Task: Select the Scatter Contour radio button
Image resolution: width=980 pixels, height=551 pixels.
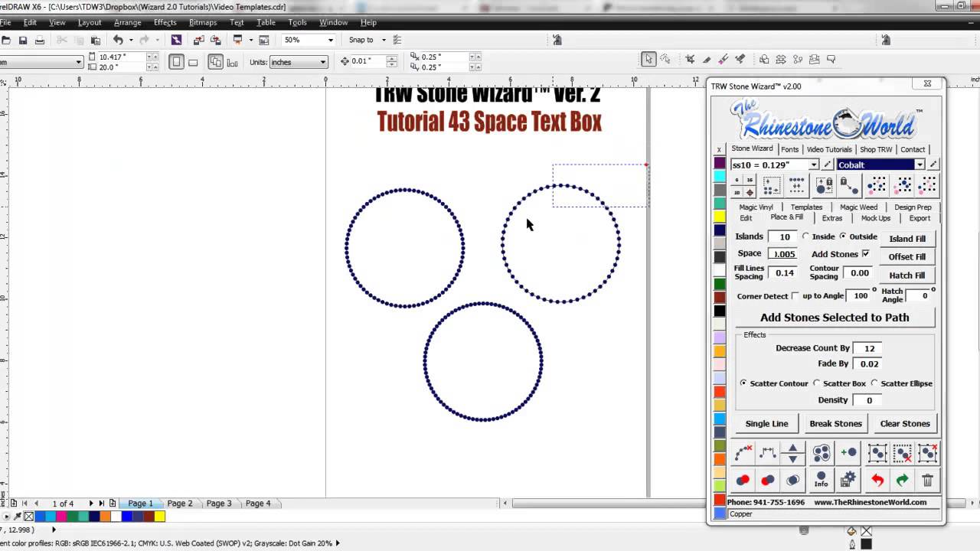Action: [743, 383]
